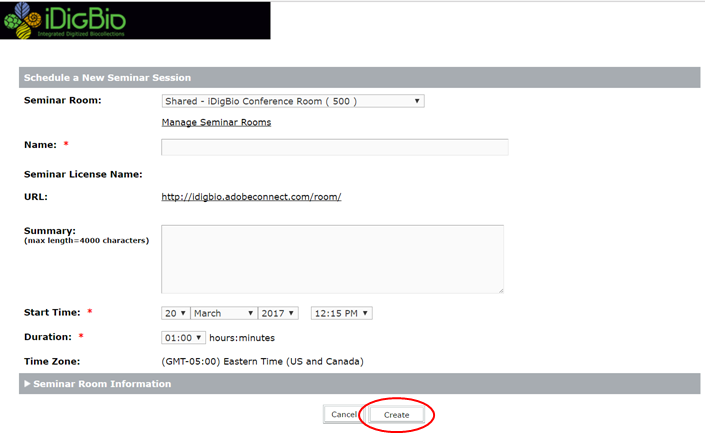The image size is (705, 433).
Task: Click the hours:minutes label text
Action: [242, 338]
